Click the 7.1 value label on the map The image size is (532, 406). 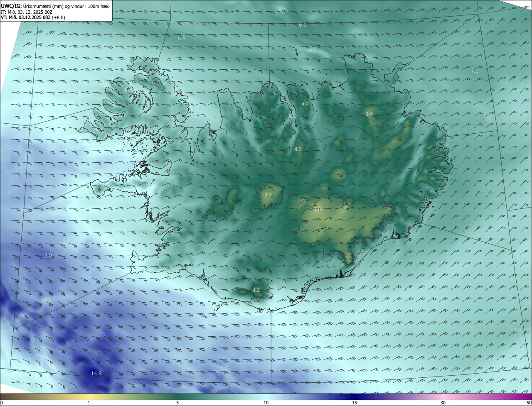pos(475,71)
